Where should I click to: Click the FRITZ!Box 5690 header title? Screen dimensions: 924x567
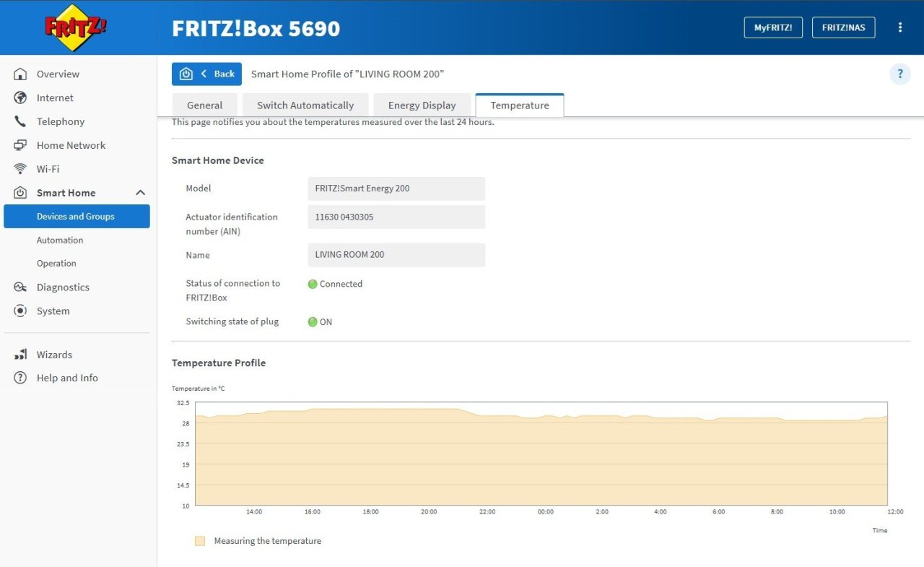click(256, 28)
